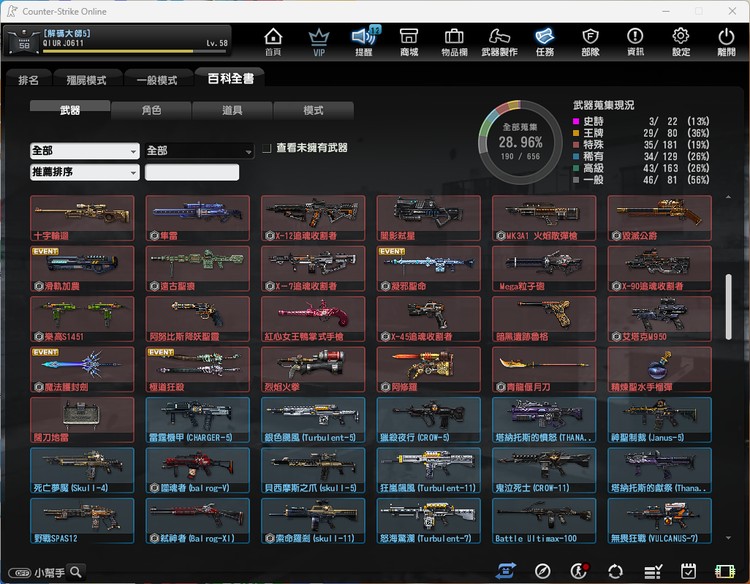Switch to the 殭屍模式 tab
The height and width of the screenshot is (584, 750).
tap(87, 80)
